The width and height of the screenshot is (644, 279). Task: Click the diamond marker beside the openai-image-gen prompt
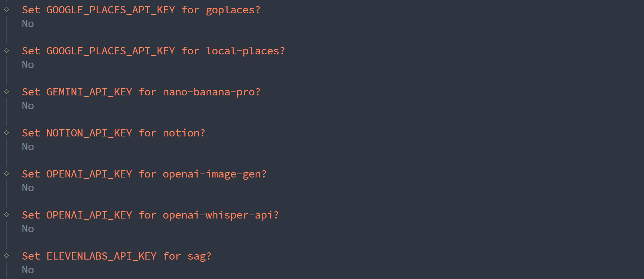(6, 174)
